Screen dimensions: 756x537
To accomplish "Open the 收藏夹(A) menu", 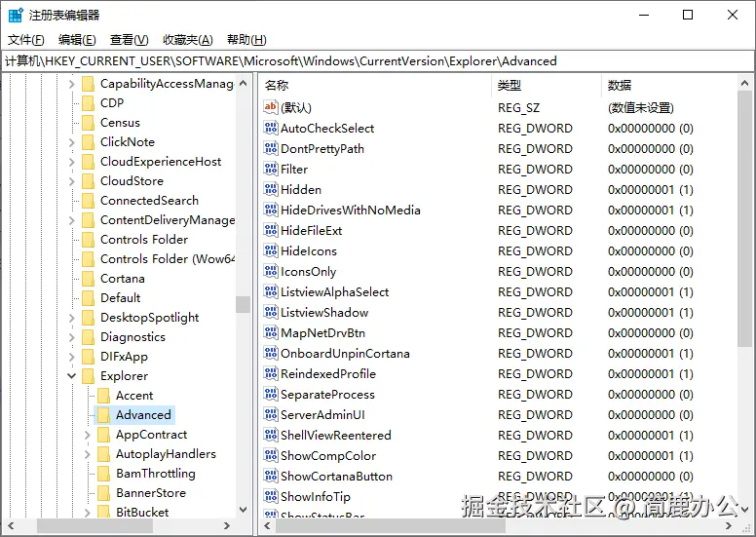I will 188,40.
